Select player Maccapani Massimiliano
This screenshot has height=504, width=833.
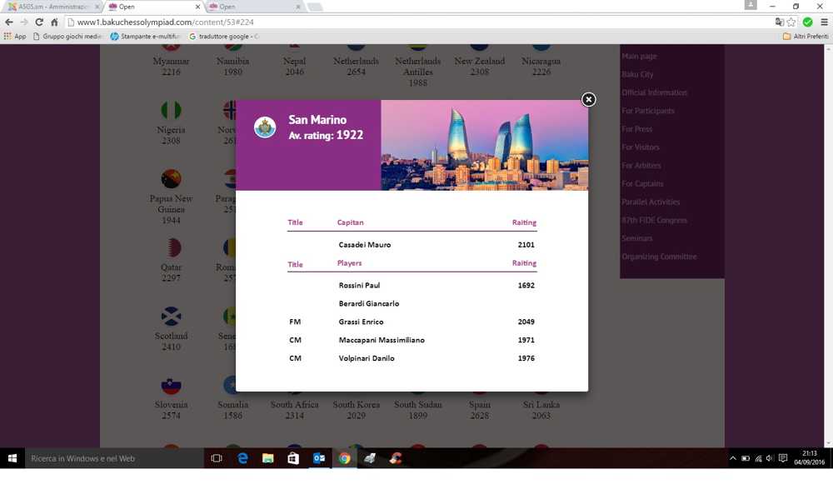pos(382,340)
